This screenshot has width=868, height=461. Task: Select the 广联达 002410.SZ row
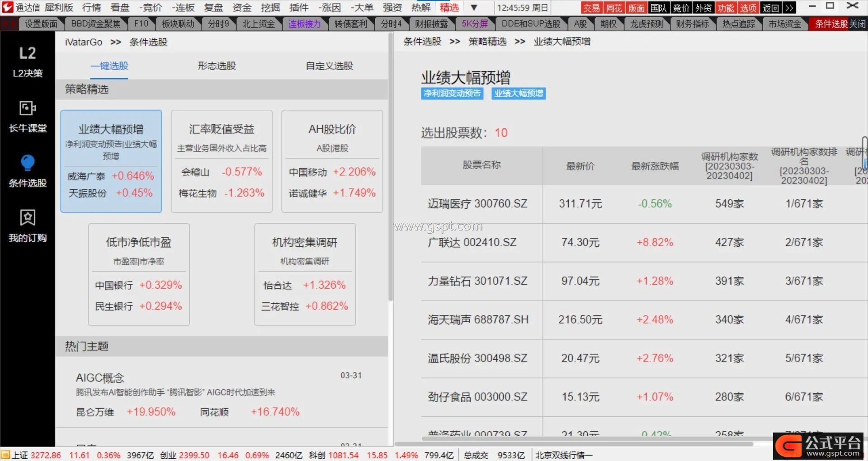pyautogui.click(x=644, y=243)
